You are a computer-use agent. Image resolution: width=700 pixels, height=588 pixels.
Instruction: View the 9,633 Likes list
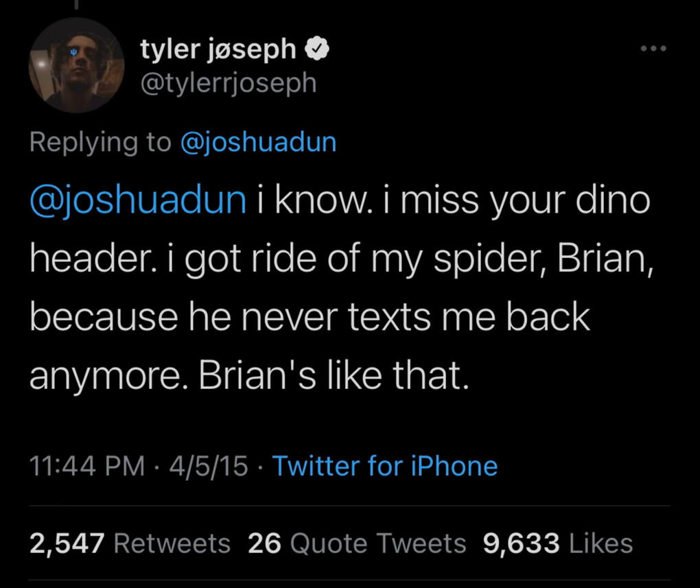[x=557, y=544]
